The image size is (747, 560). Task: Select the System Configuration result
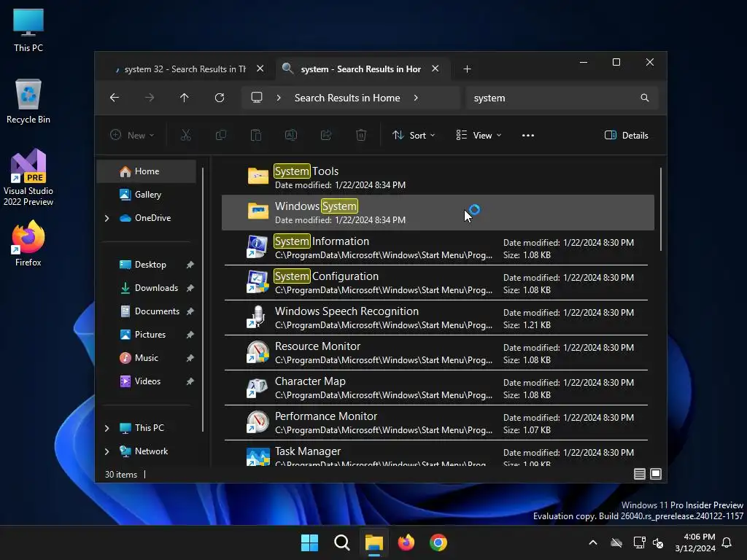(438, 282)
